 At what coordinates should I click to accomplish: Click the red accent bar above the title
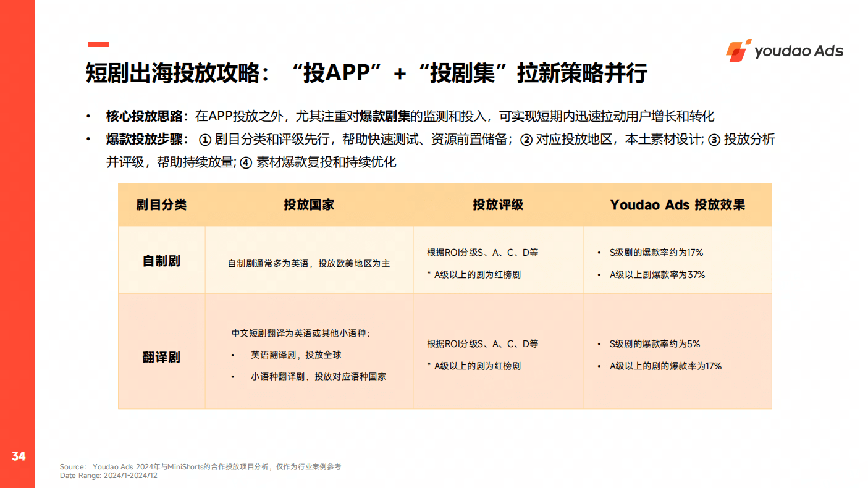click(x=98, y=44)
